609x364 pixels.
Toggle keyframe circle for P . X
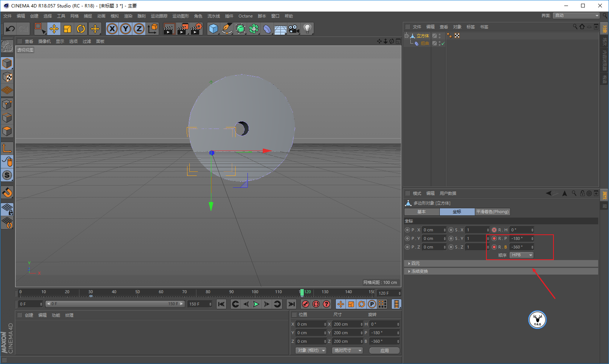[x=407, y=230]
